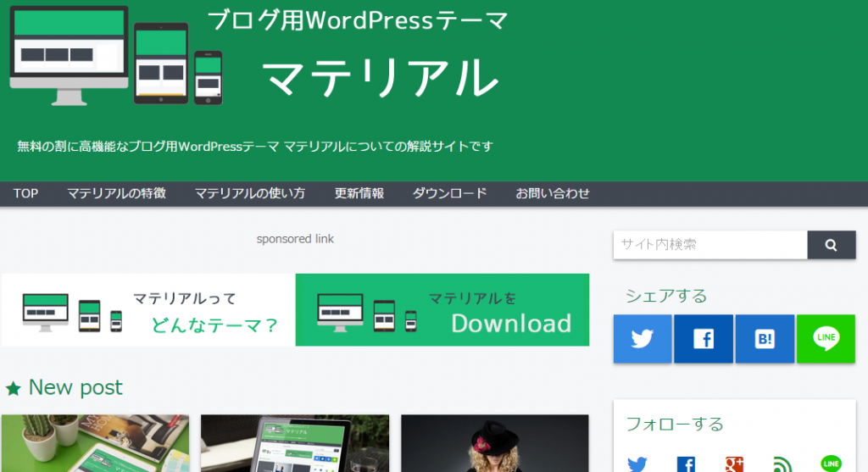Click the header device logo image
This screenshot has height=472, width=868.
coord(116,55)
